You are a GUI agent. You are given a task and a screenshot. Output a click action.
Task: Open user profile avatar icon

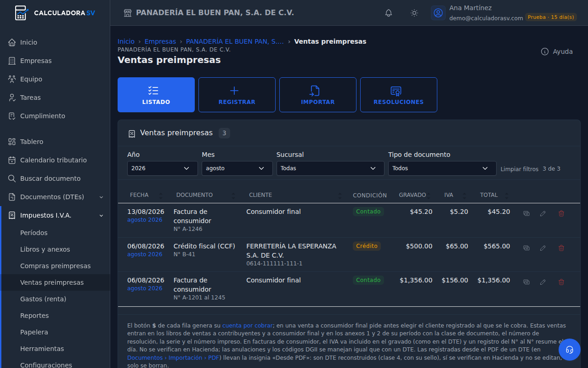[x=438, y=13]
